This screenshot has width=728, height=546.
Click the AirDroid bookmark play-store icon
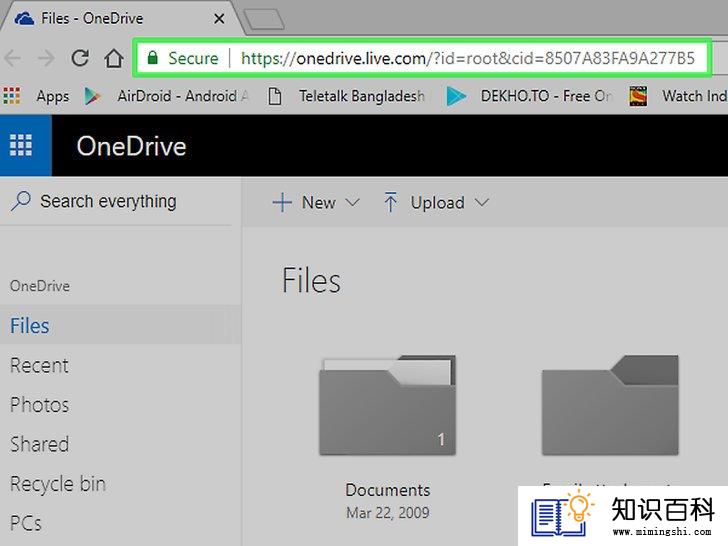coord(92,96)
